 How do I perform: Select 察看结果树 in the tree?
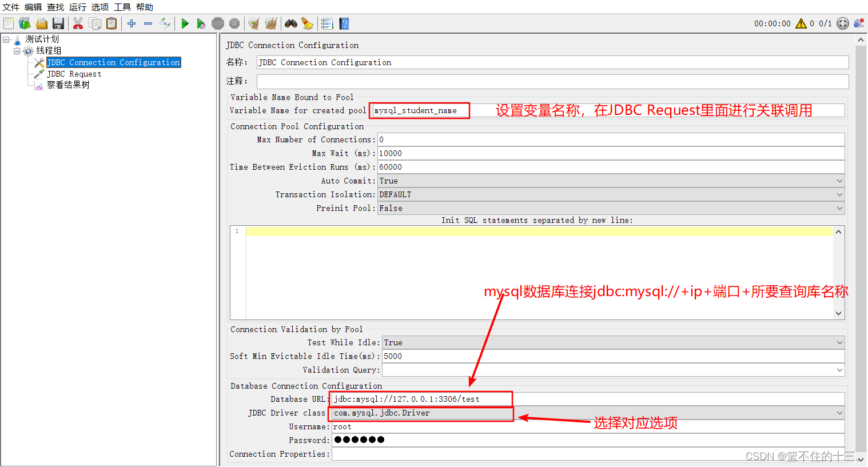(x=68, y=85)
